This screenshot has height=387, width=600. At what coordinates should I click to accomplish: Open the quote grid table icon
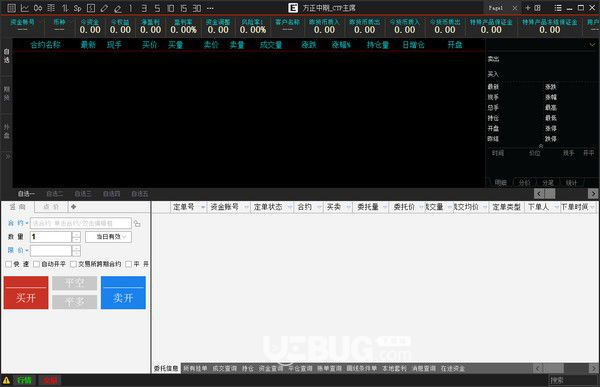click(x=11, y=8)
